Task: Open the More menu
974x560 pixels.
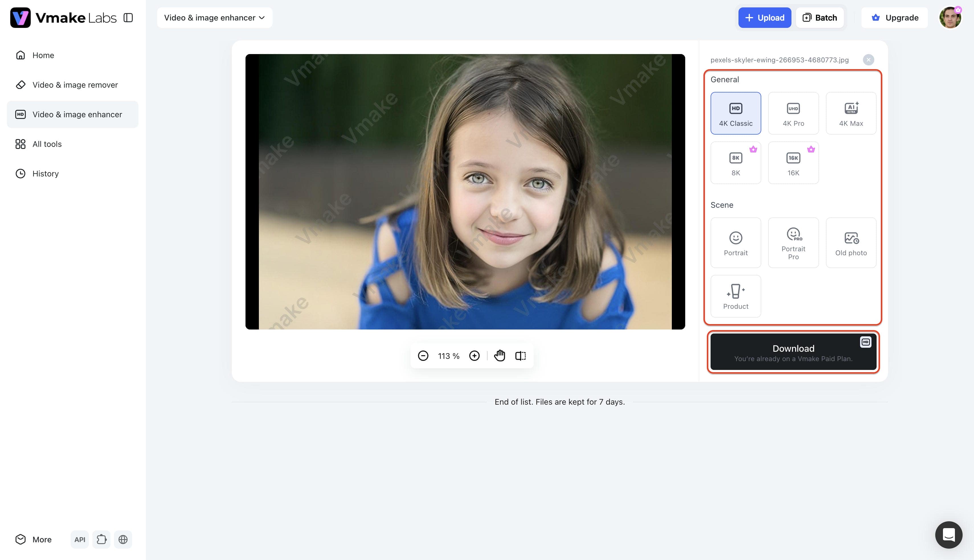Action: (x=34, y=540)
